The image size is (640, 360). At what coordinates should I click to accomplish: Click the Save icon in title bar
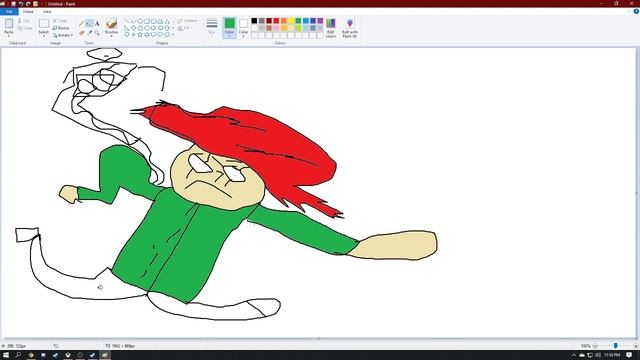[13, 4]
